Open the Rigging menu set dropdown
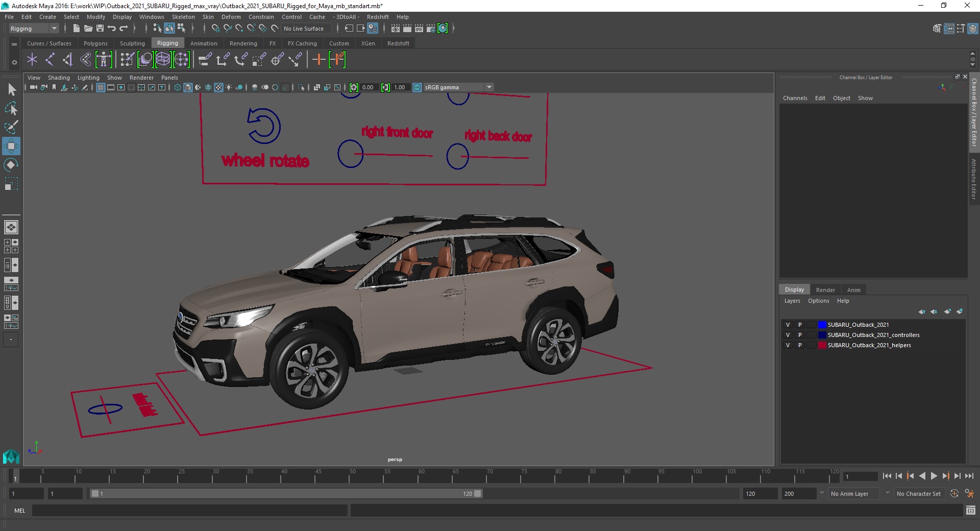Screen dimensions: 980x531 [x=34, y=29]
